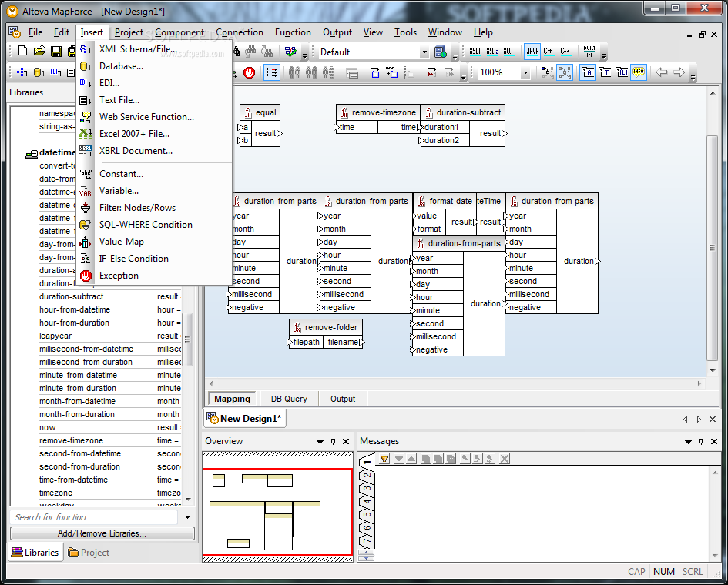Collapse the datetime library group
This screenshot has width=728, height=585.
[31, 153]
